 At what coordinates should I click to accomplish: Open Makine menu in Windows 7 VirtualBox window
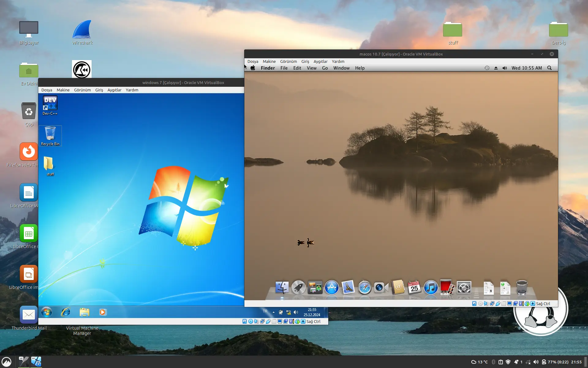(63, 90)
